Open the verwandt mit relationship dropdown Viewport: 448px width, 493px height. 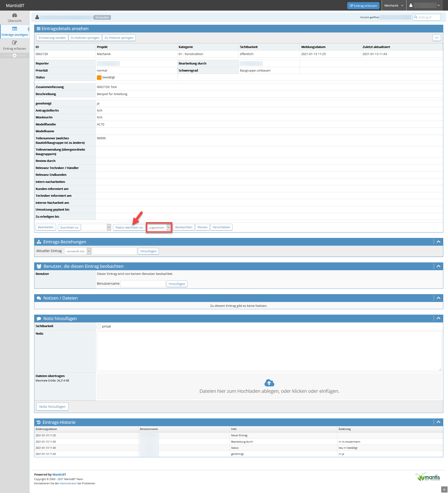[x=77, y=251]
